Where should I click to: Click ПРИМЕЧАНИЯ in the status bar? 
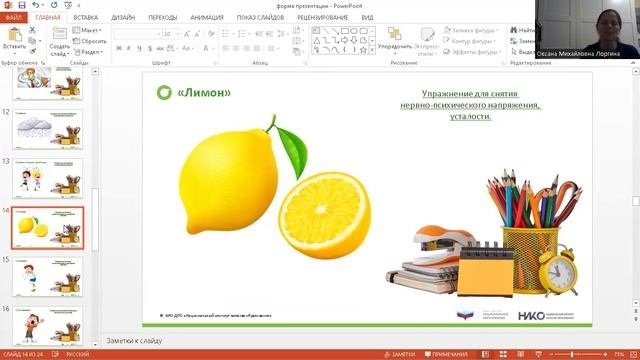[x=446, y=354]
